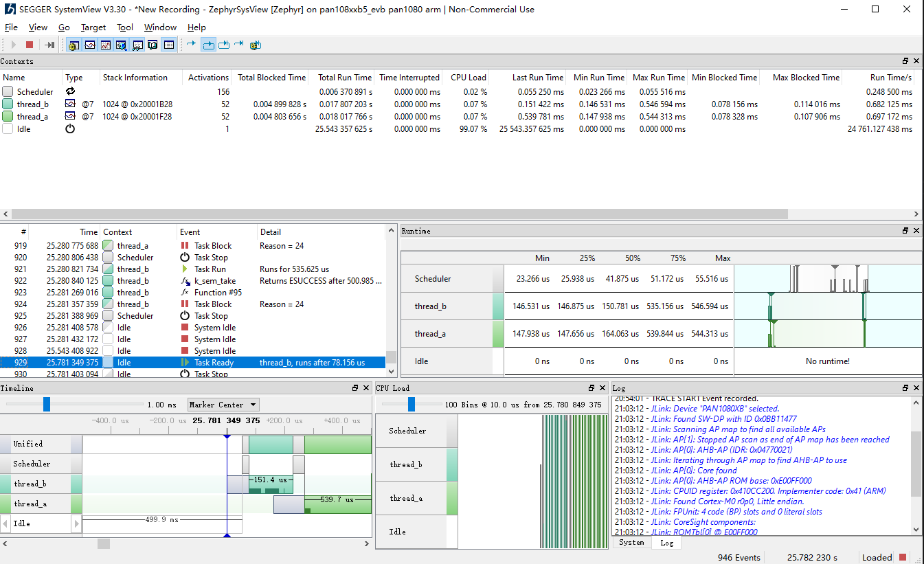Click the events list vertical scrollbar thumb
The height and width of the screenshot is (564, 924).
point(391,357)
